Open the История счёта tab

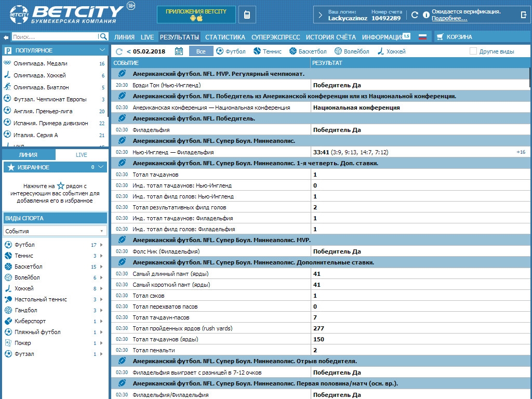pos(330,37)
